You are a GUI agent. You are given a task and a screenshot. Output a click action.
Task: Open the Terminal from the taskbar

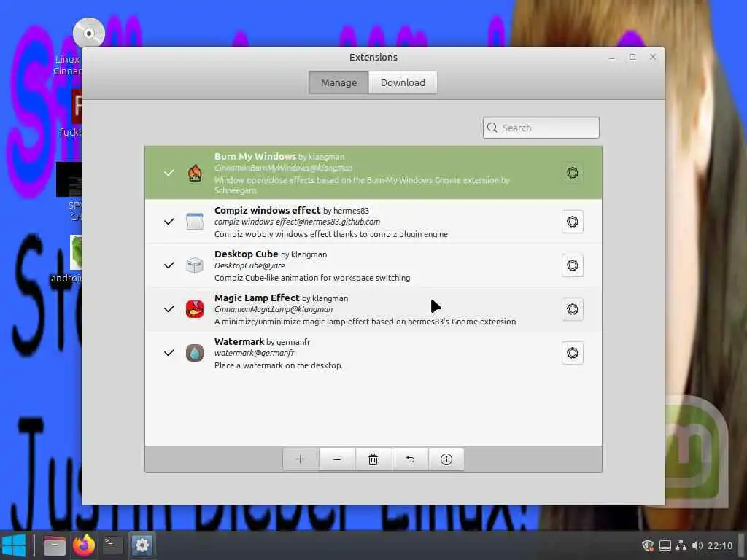click(x=113, y=545)
